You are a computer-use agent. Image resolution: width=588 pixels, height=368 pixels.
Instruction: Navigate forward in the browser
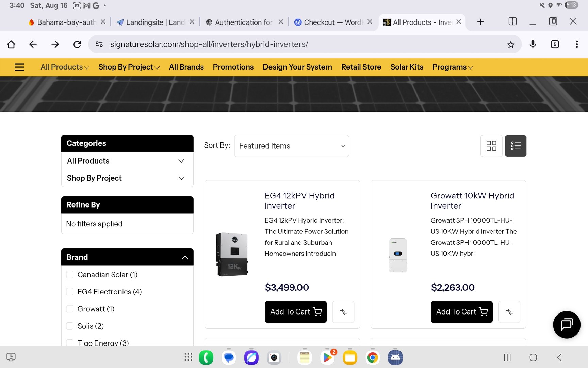(x=55, y=44)
